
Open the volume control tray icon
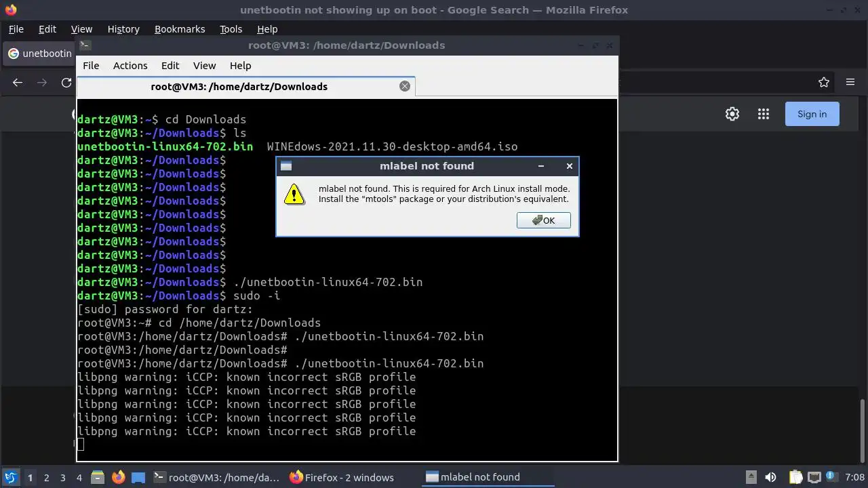point(770,477)
